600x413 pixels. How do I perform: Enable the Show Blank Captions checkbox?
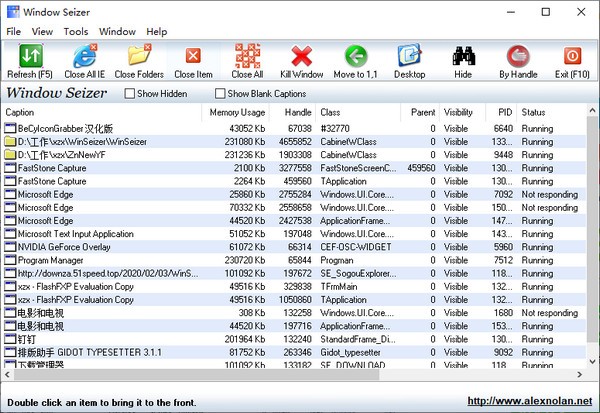(220, 94)
